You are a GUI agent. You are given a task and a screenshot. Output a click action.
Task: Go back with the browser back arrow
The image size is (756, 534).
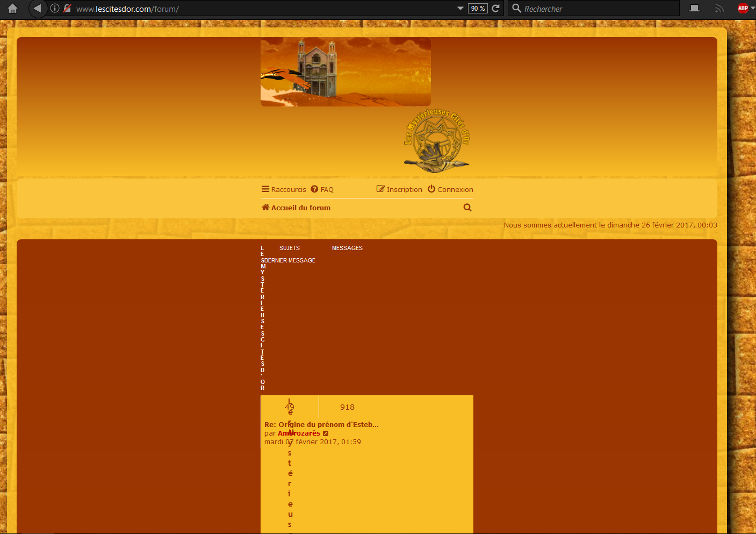pyautogui.click(x=38, y=9)
